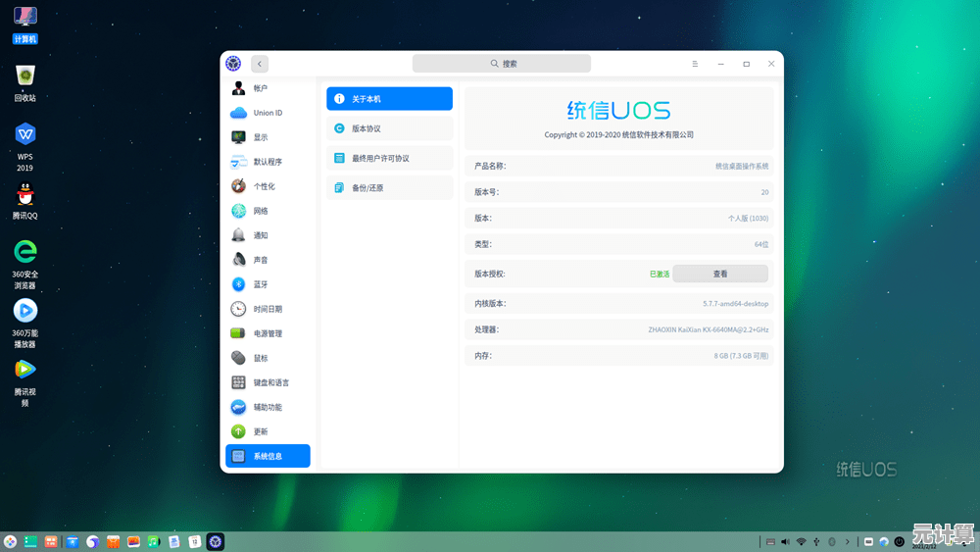
Task: Open the 计算机 (Computer) desktop icon
Action: tap(25, 25)
